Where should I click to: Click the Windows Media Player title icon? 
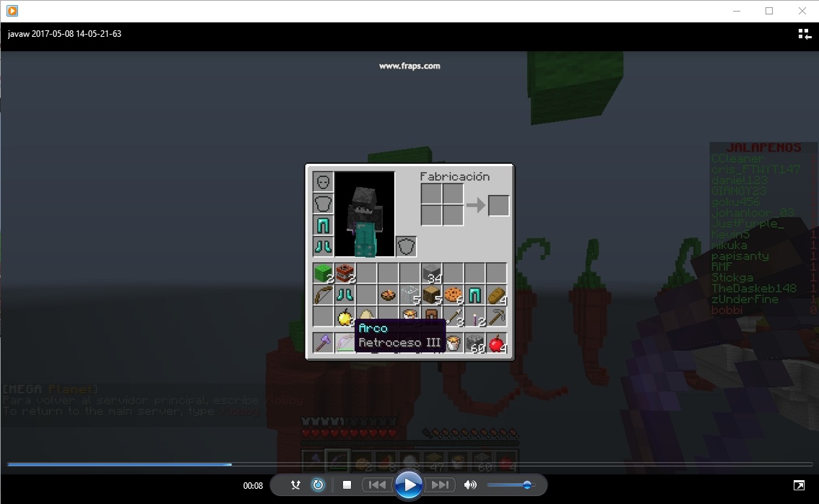coord(12,10)
